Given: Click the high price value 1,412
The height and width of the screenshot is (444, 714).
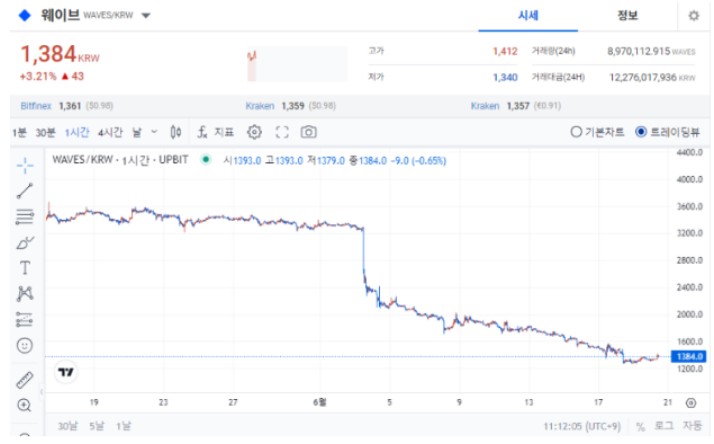Looking at the screenshot, I should point(505,51).
